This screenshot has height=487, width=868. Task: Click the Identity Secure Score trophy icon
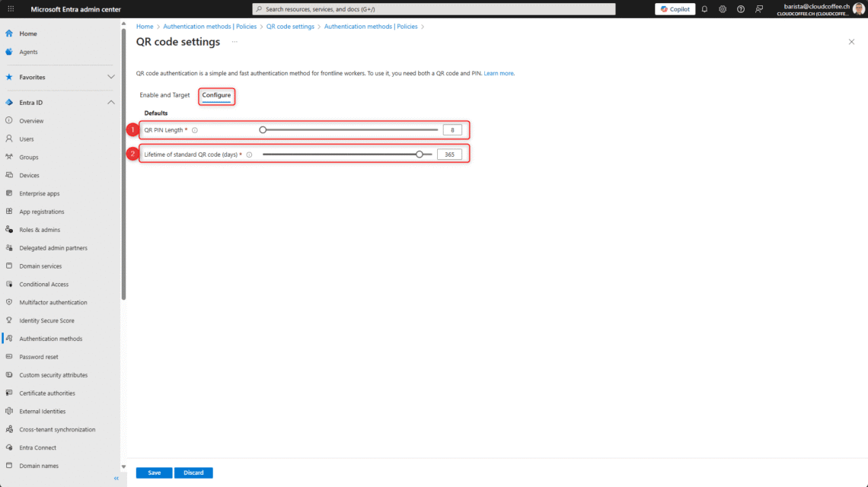(9, 320)
